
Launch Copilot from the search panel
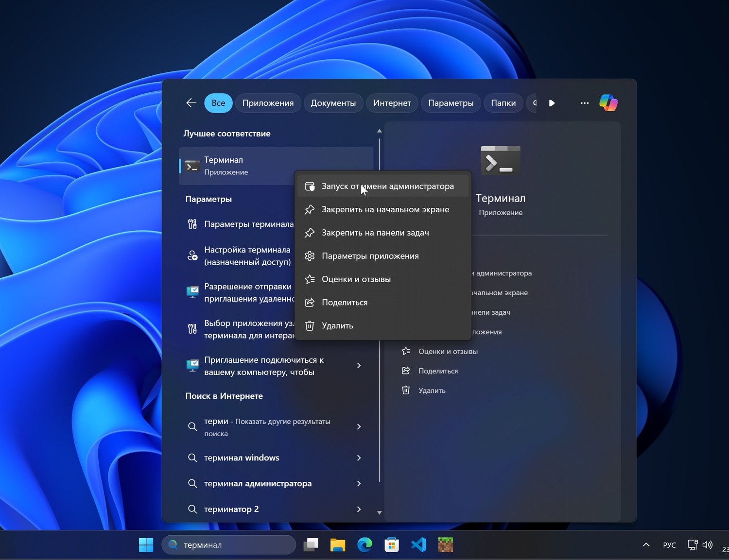608,103
